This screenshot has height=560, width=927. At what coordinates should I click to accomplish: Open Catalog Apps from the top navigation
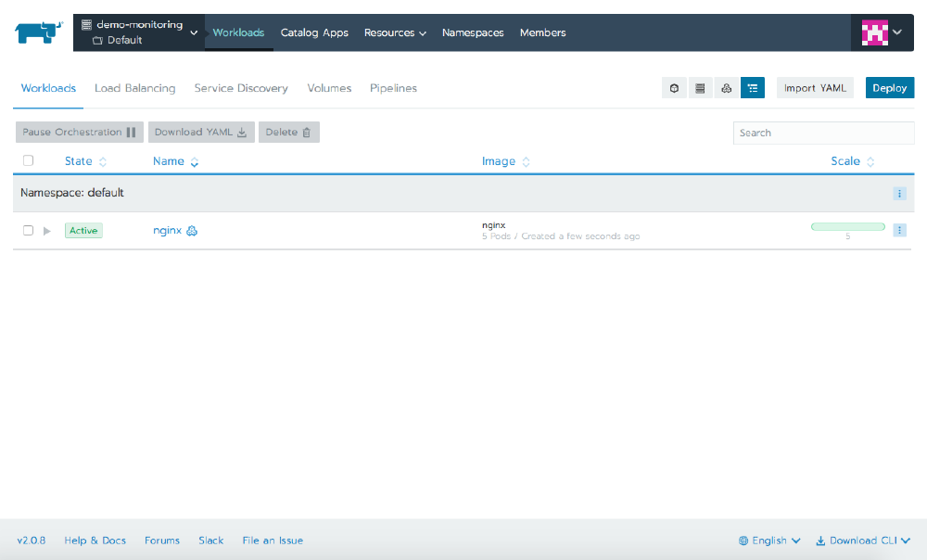pyautogui.click(x=314, y=32)
